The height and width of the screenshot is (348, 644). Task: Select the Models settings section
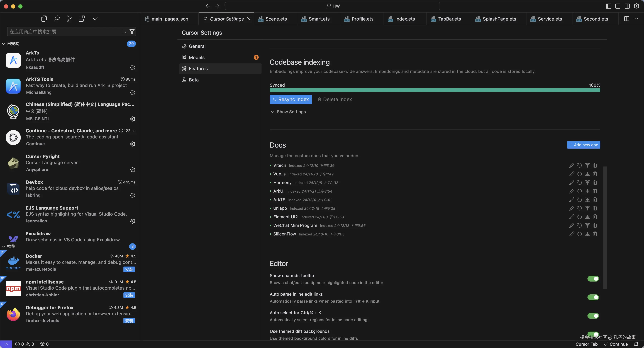[196, 57]
